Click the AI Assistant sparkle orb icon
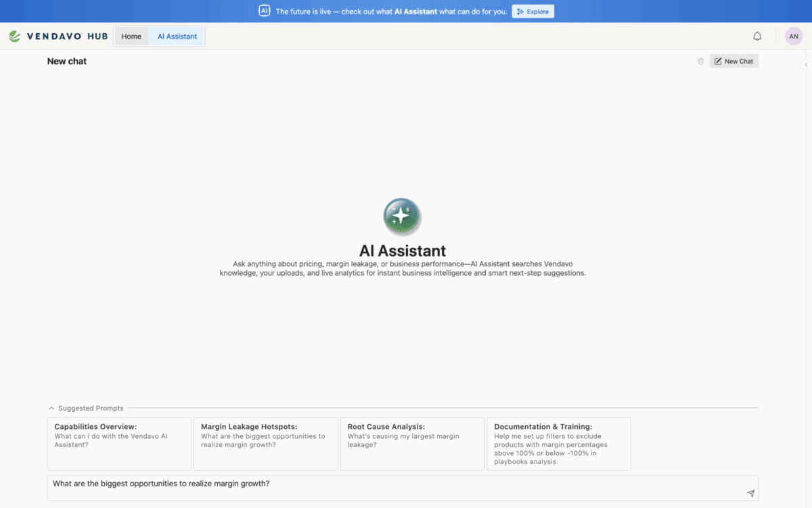 (402, 217)
